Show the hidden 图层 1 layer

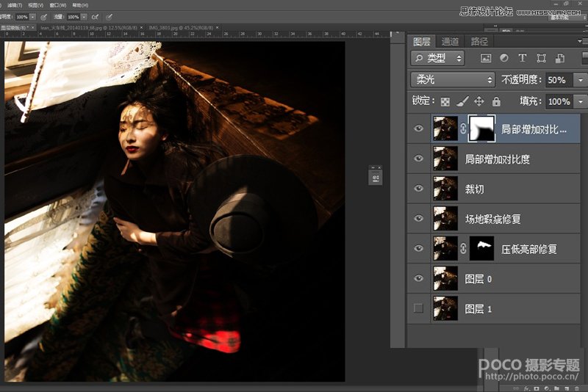418,308
